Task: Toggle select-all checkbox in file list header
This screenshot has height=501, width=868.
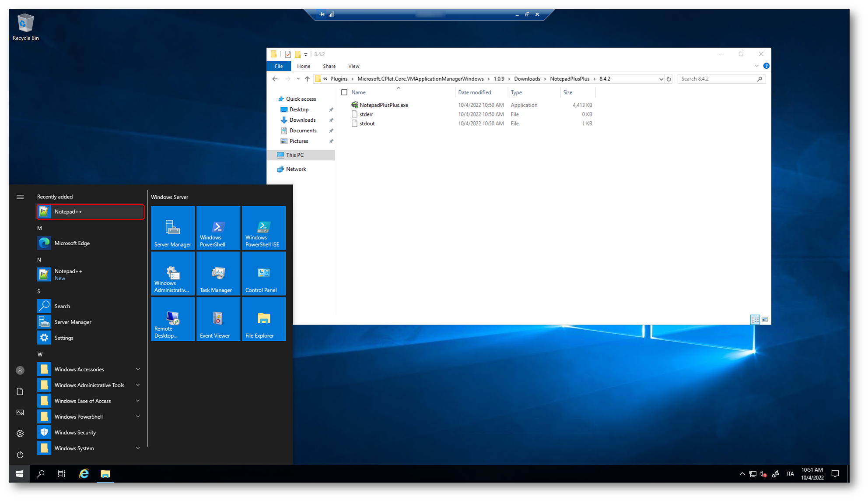Action: (344, 92)
